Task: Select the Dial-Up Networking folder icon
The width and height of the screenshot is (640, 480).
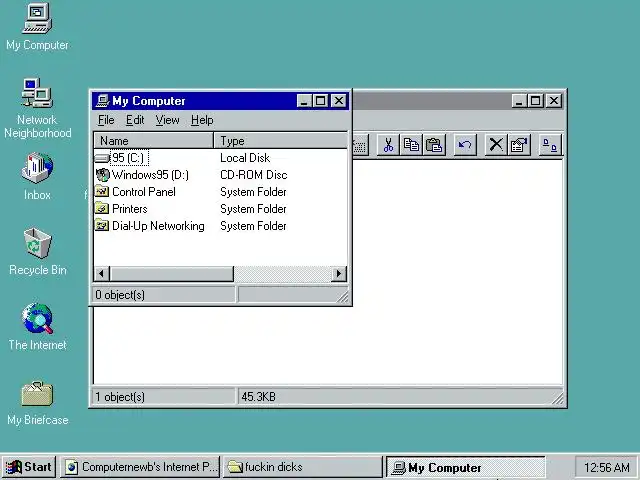Action: pos(102,226)
